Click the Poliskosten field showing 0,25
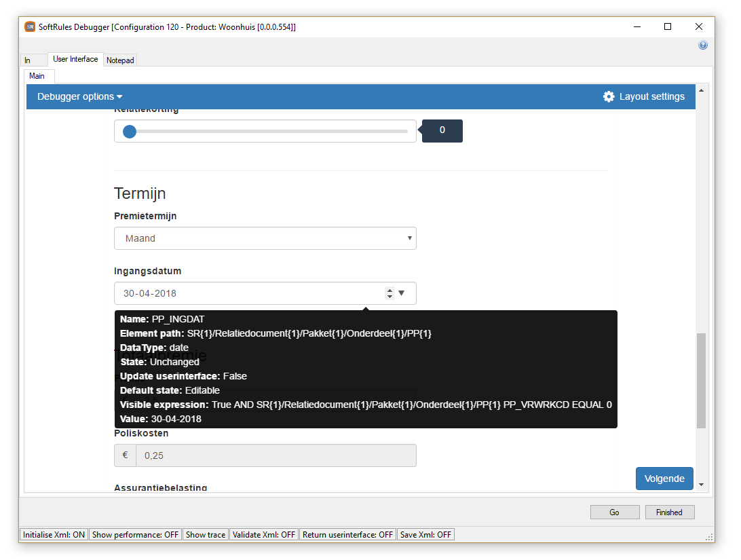The image size is (741, 560). (276, 455)
